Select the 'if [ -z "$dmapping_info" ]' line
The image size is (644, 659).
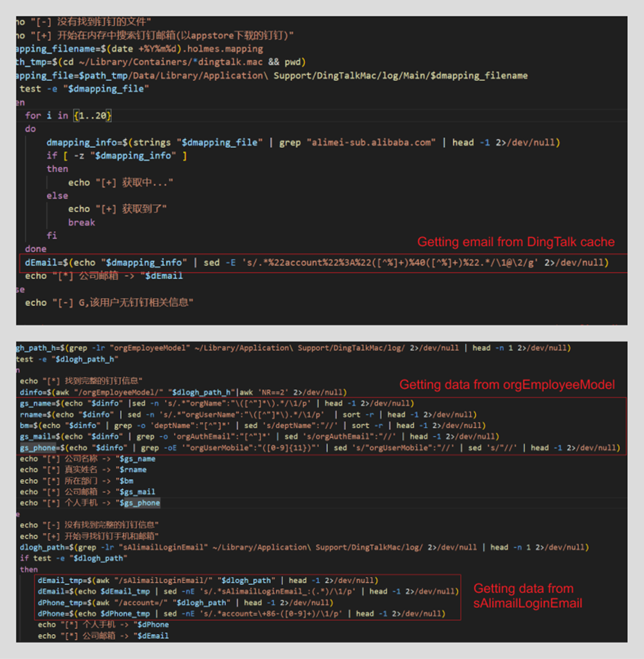click(x=117, y=156)
